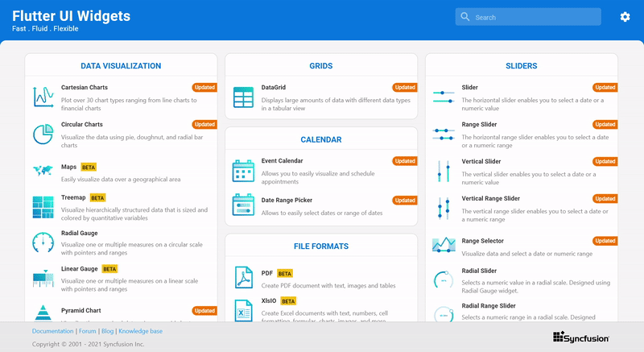Click the Cartesian Charts line chart icon
The image size is (644, 352).
coord(43,97)
